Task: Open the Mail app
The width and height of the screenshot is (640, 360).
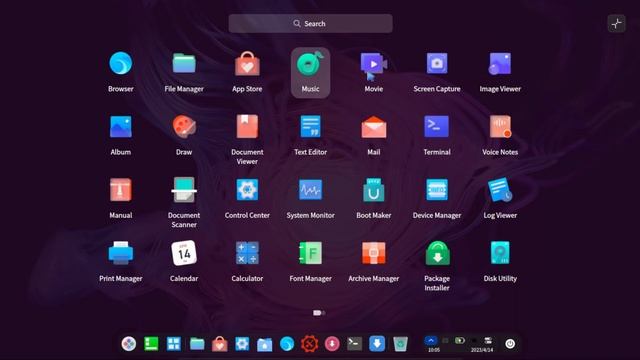Action: point(373,127)
